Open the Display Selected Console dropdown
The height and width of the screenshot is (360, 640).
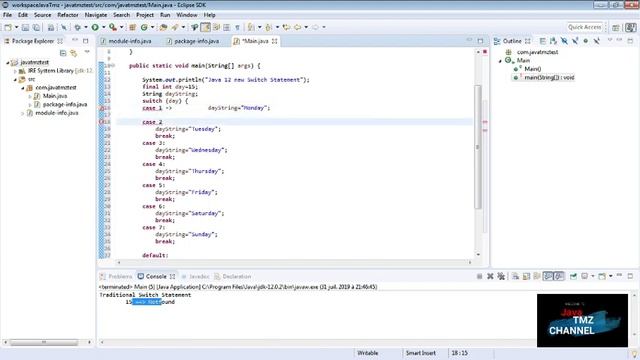(x=593, y=276)
